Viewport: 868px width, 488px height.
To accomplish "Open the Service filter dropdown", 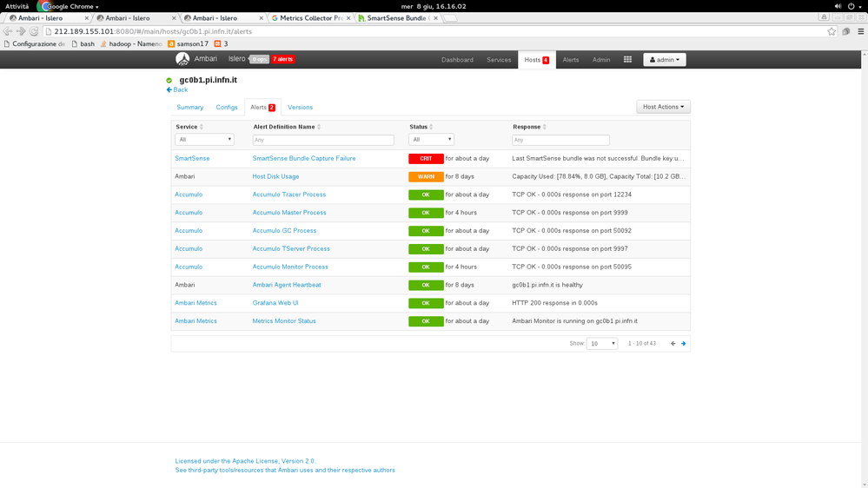I will click(204, 140).
